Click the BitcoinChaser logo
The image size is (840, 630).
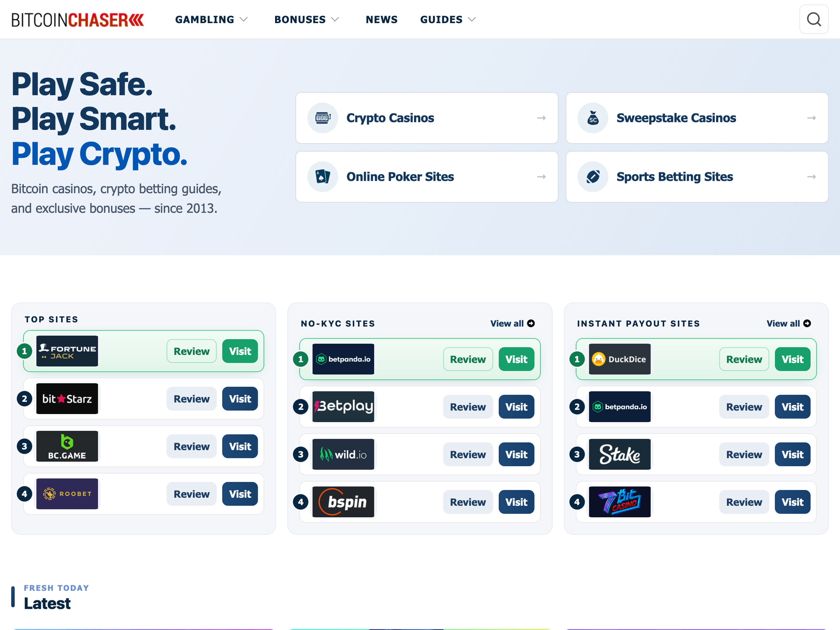(78, 20)
